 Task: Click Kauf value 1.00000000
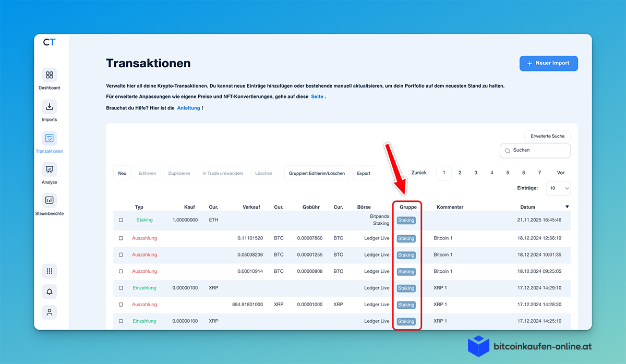tap(185, 220)
